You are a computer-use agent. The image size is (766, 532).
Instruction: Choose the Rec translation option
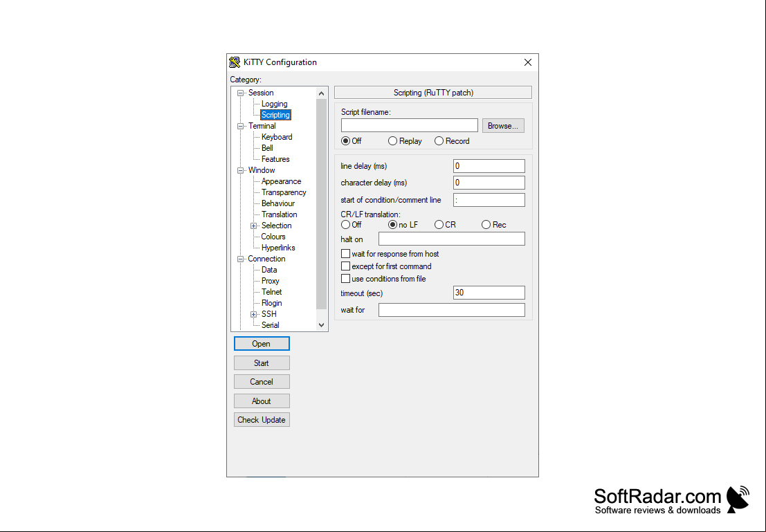[x=486, y=225]
